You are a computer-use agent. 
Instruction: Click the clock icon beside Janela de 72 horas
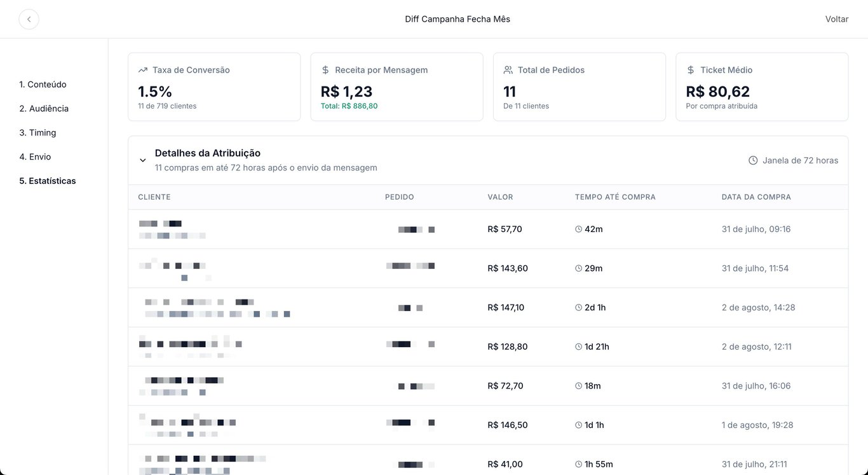click(x=753, y=160)
